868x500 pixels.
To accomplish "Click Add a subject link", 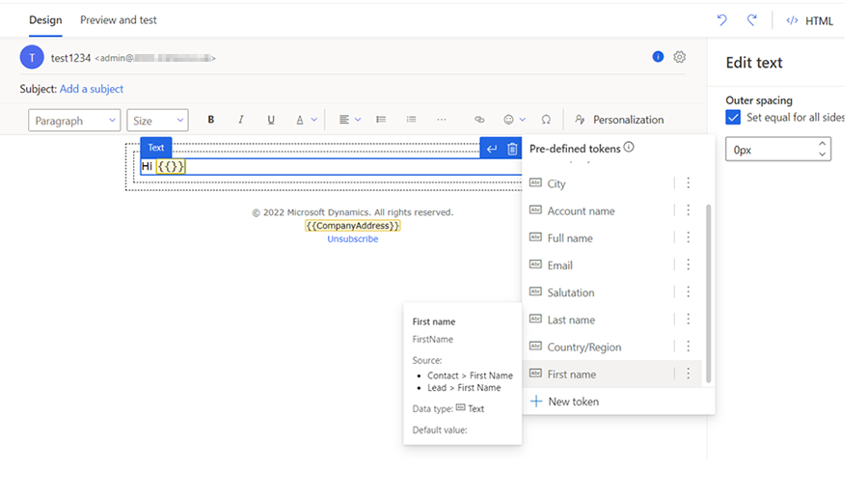I will 92,89.
